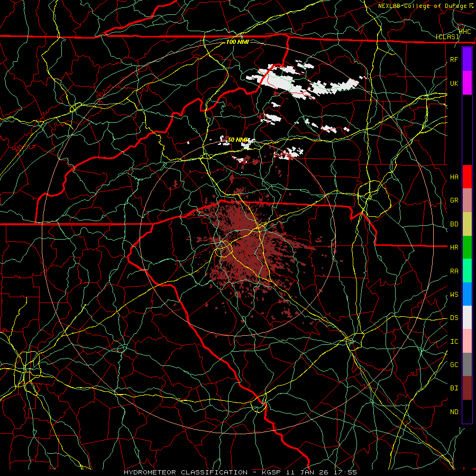Click the GC gray legend swatch
Screen dimensions: 476x476
click(467, 364)
